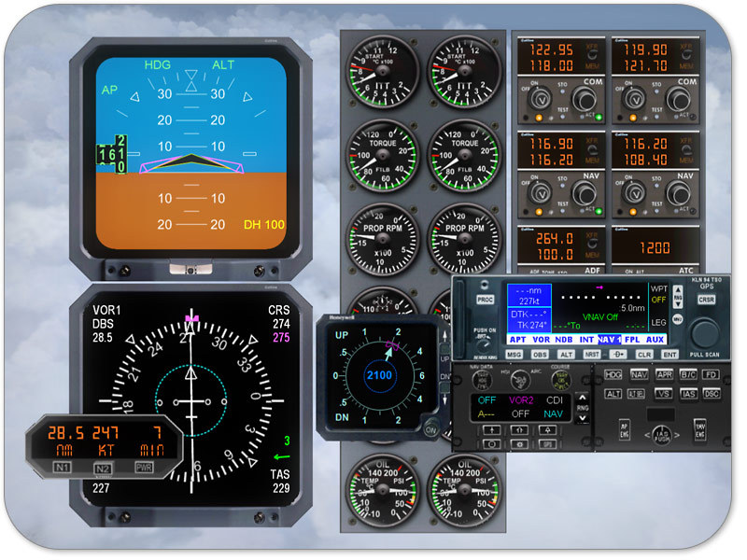The width and height of the screenshot is (747, 560).
Task: Flip XFR/MEM switch on COM 122.95 radio
Action: click(592, 55)
